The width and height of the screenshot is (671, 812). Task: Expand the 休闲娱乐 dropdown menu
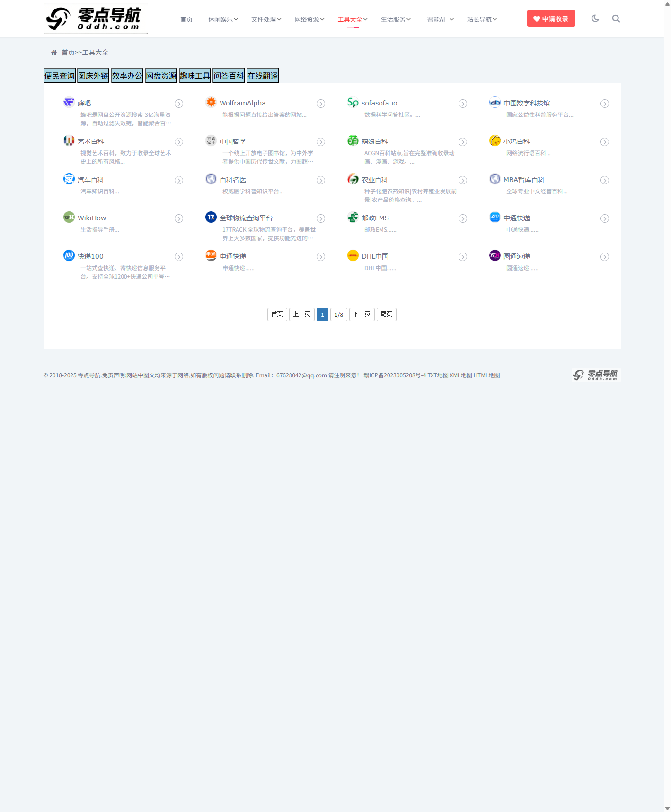click(x=223, y=19)
